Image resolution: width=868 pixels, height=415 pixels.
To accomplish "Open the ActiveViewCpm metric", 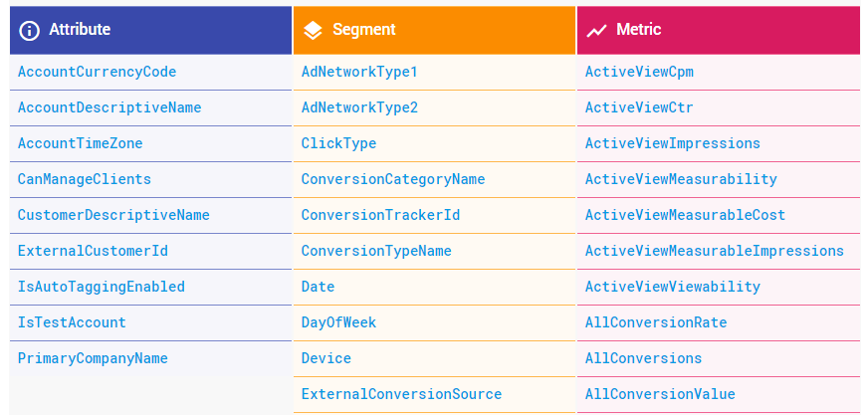I will (639, 72).
